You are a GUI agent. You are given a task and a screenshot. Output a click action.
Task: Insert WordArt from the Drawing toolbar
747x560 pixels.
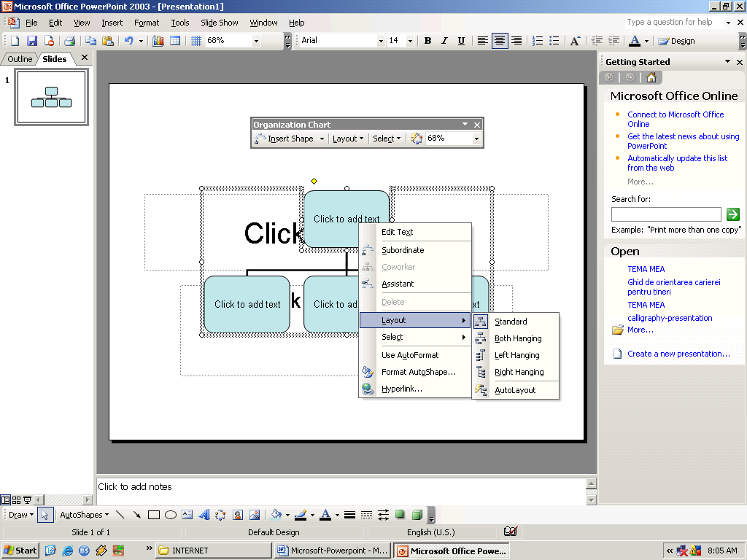(x=204, y=515)
